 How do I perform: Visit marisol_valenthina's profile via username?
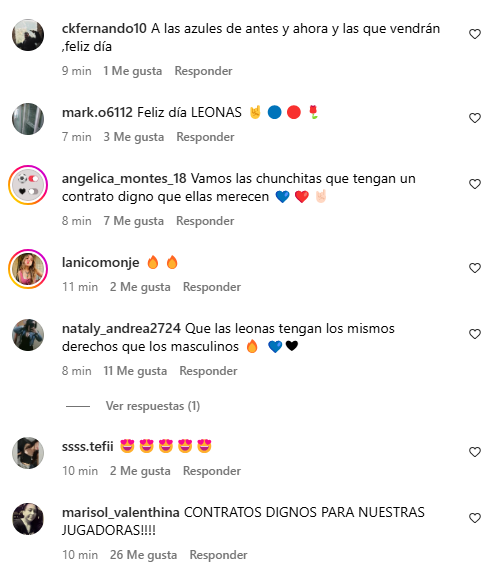[121, 512]
